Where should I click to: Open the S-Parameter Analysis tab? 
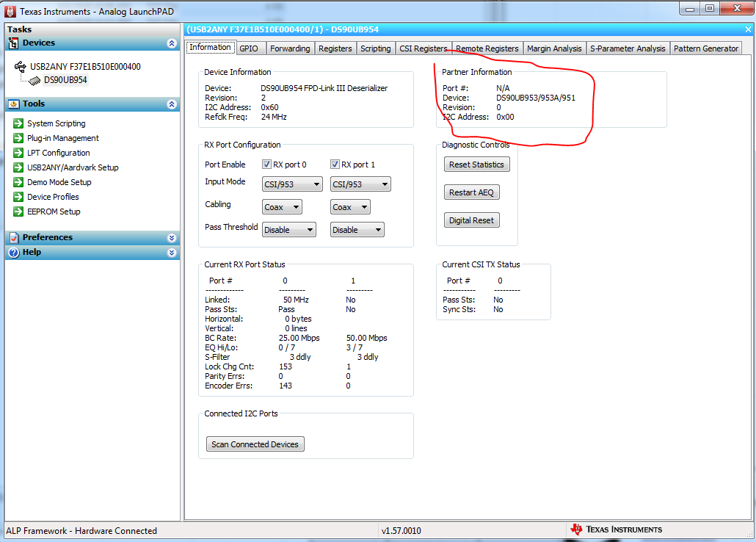(628, 48)
